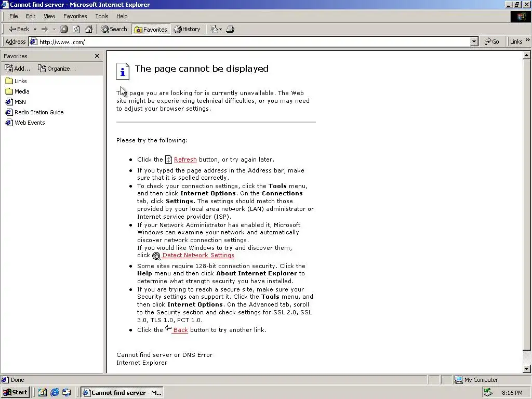This screenshot has height=399, width=532.
Task: Click Organize... in Favorites panel
Action: coord(57,68)
